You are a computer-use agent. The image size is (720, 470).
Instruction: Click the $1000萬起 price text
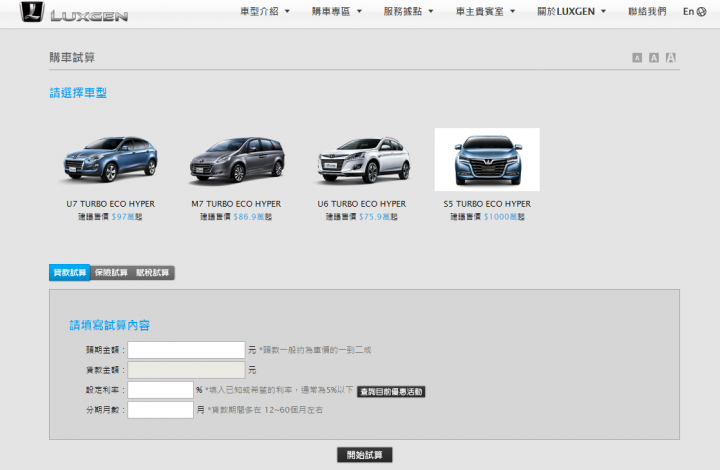504,217
